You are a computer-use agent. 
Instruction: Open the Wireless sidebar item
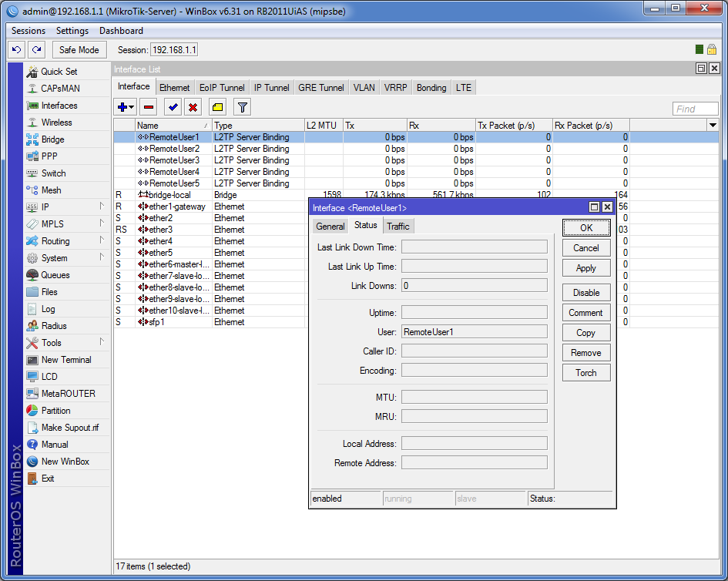[x=57, y=123]
